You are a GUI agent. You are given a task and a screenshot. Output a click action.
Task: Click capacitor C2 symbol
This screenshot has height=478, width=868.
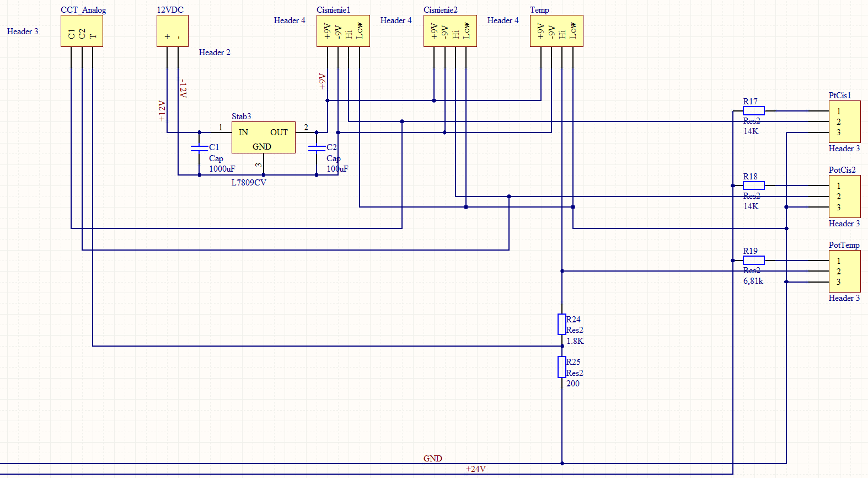pyautogui.click(x=317, y=148)
